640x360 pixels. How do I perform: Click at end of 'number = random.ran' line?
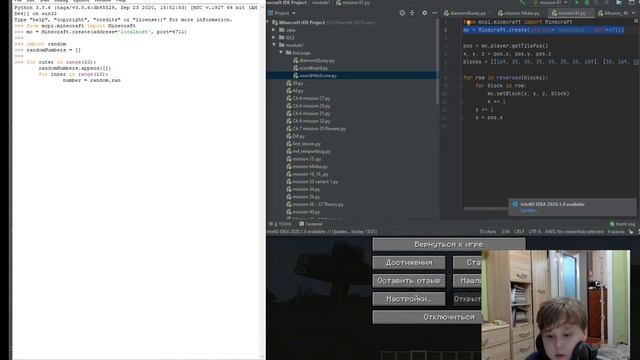(121, 80)
